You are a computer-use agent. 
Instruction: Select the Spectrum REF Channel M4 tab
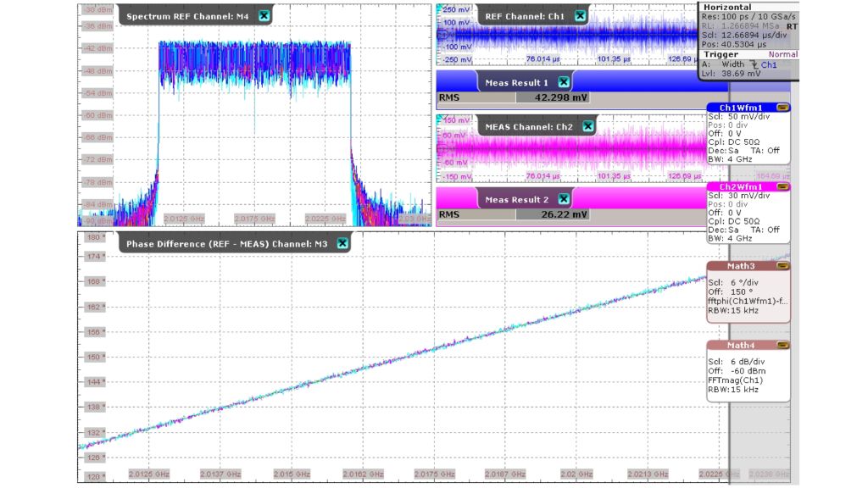(x=187, y=16)
